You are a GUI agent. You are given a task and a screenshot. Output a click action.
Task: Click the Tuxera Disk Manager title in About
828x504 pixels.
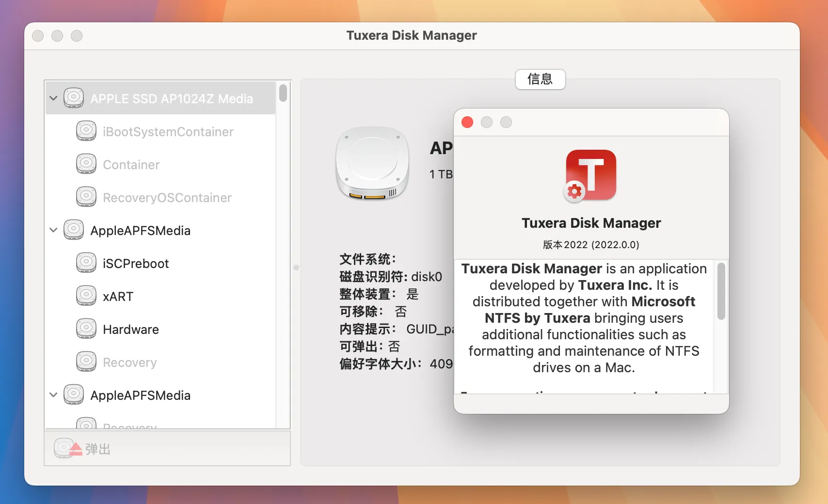pyautogui.click(x=591, y=223)
